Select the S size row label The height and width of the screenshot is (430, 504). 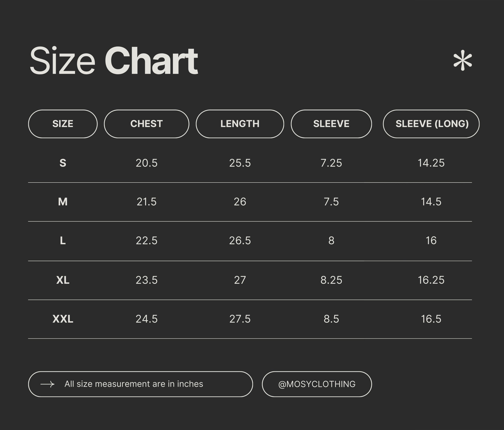tap(63, 163)
